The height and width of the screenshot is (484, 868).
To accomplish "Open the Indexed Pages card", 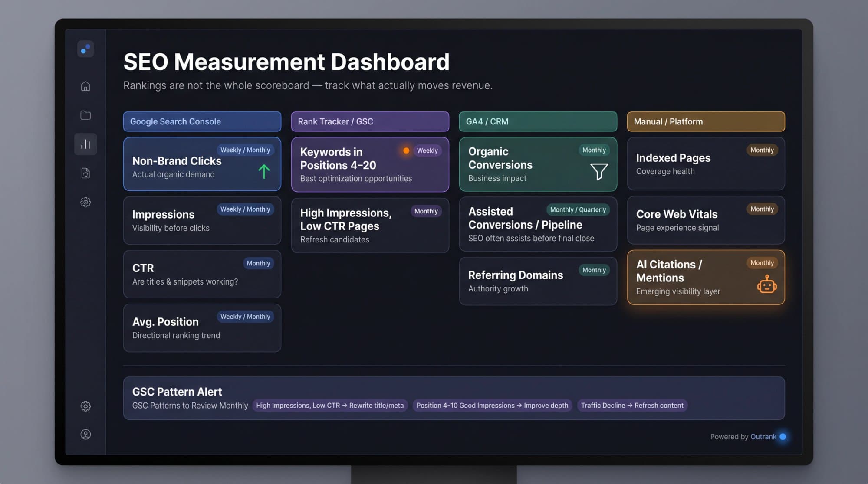I will [x=706, y=164].
